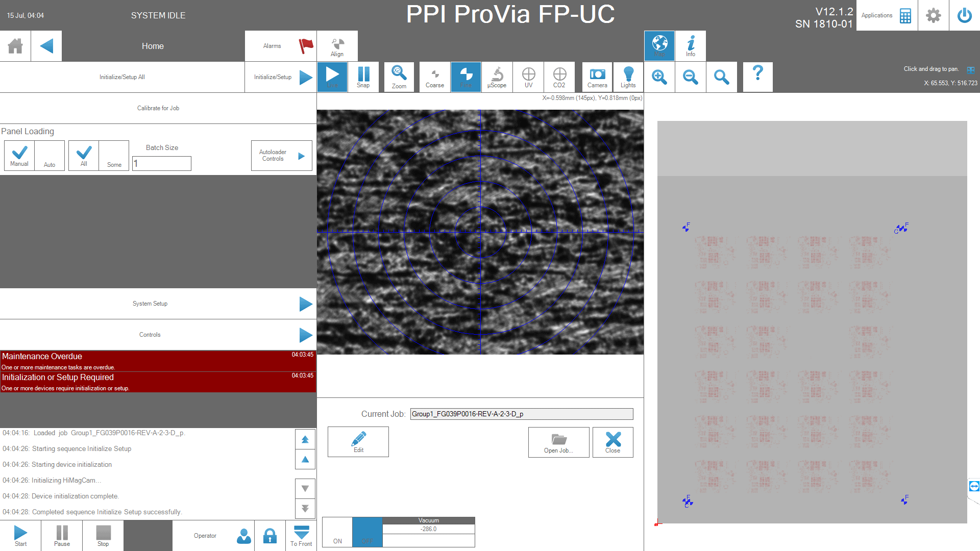This screenshot has width=980, height=551.
Task: Enable the Coarse stage movement mode
Action: tap(434, 77)
